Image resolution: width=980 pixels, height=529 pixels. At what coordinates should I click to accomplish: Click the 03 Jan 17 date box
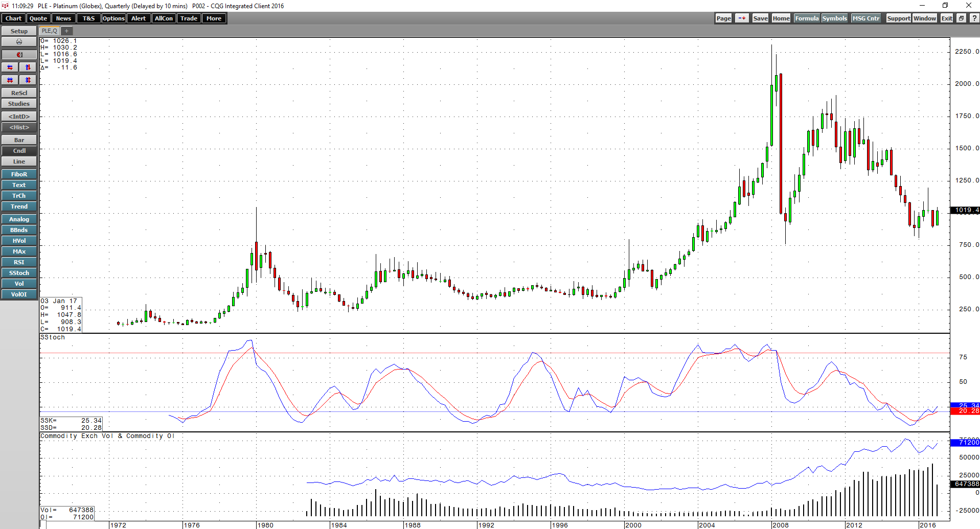(x=61, y=315)
